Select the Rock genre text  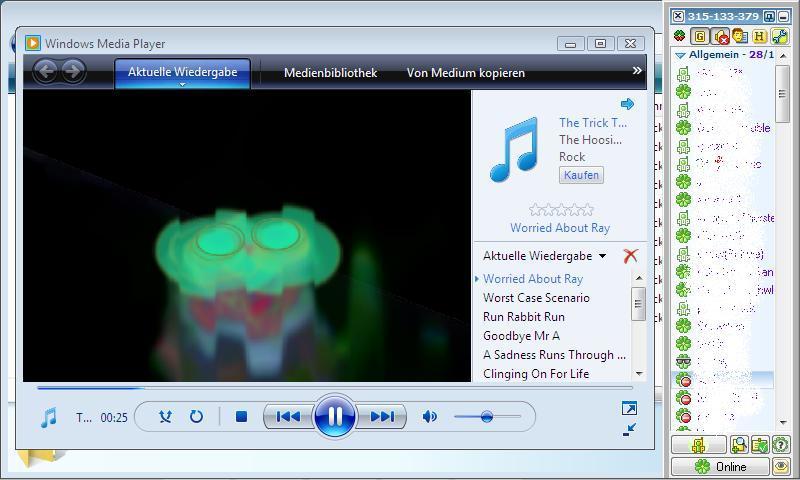tap(572, 157)
